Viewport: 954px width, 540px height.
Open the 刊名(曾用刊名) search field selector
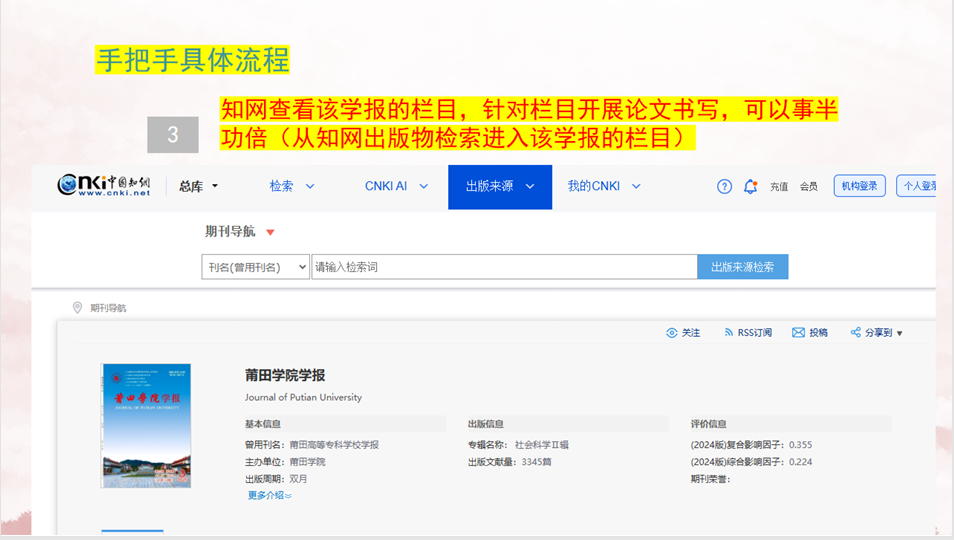pyautogui.click(x=255, y=267)
